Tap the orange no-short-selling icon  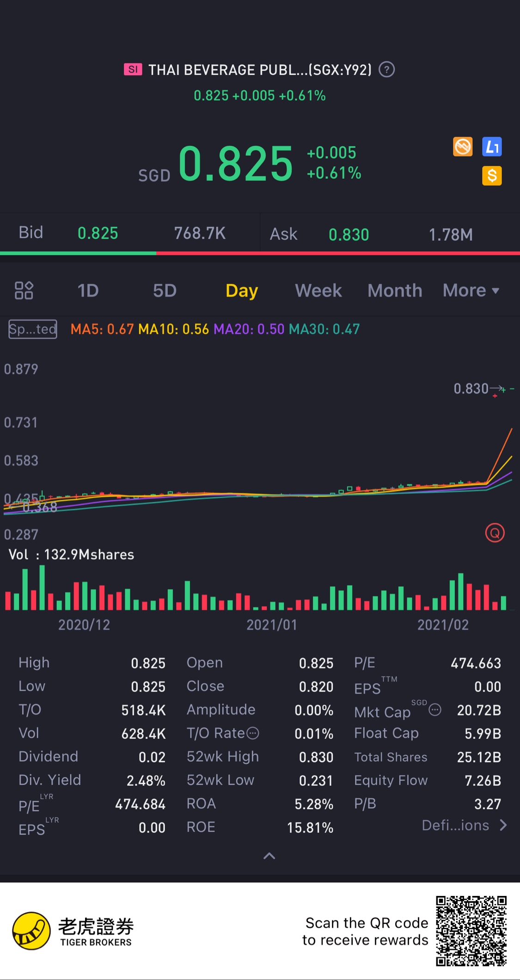pyautogui.click(x=463, y=147)
